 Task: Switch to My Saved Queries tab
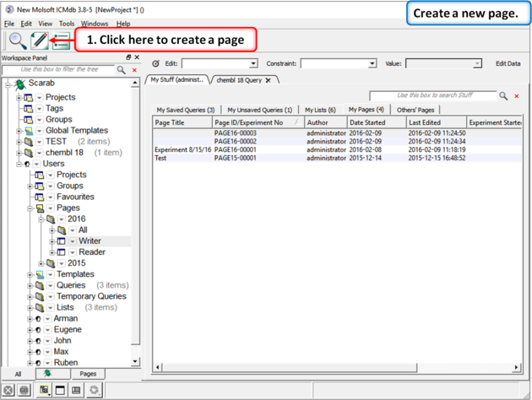coord(185,110)
